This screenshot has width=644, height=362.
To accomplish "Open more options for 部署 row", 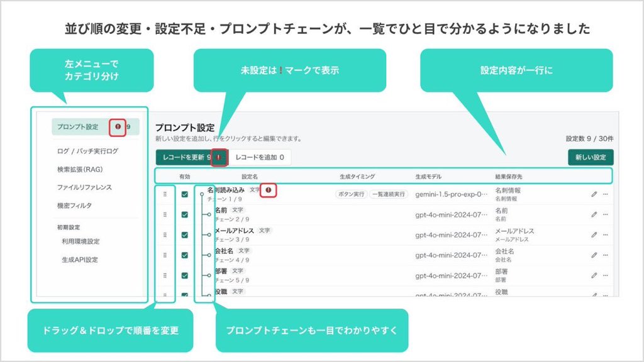I will point(606,275).
